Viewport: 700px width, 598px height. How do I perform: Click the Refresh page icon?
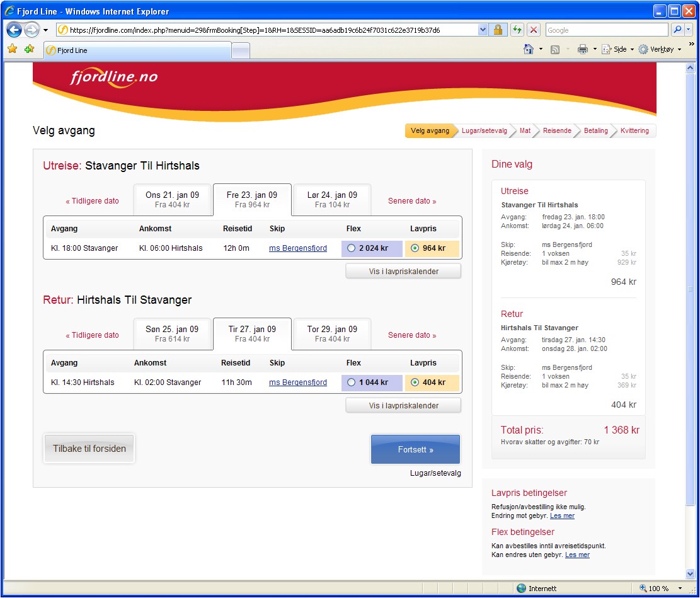517,30
